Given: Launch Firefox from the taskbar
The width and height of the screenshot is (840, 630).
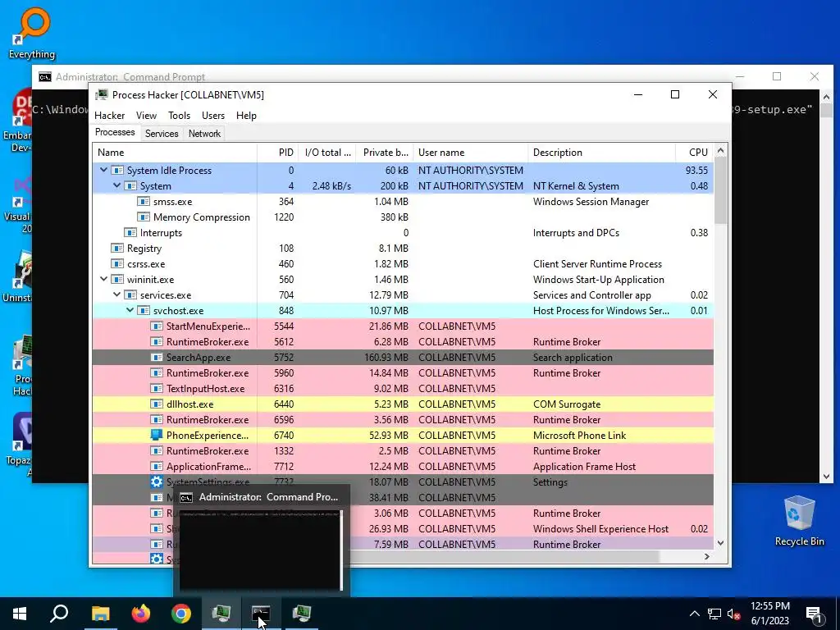Looking at the screenshot, I should coord(141,614).
